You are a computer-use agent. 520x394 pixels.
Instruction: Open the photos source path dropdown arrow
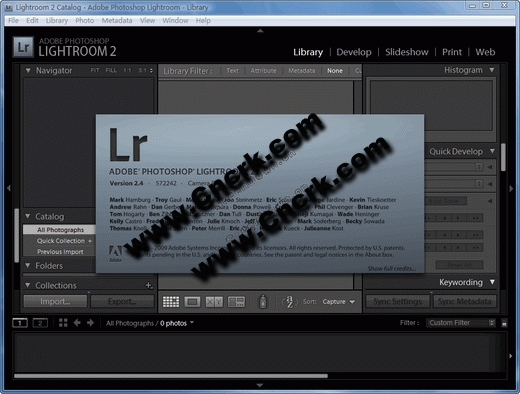click(x=192, y=322)
